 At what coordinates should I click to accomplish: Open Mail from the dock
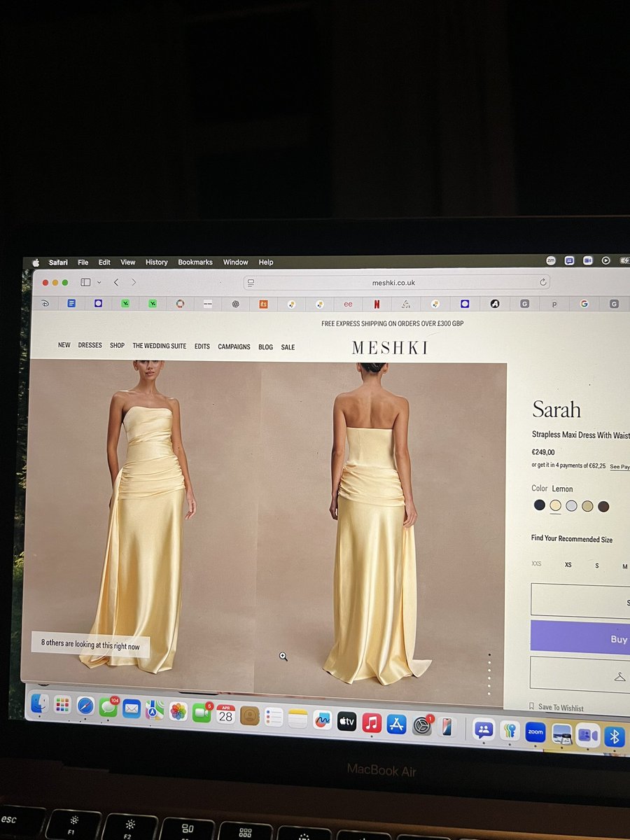(x=131, y=708)
